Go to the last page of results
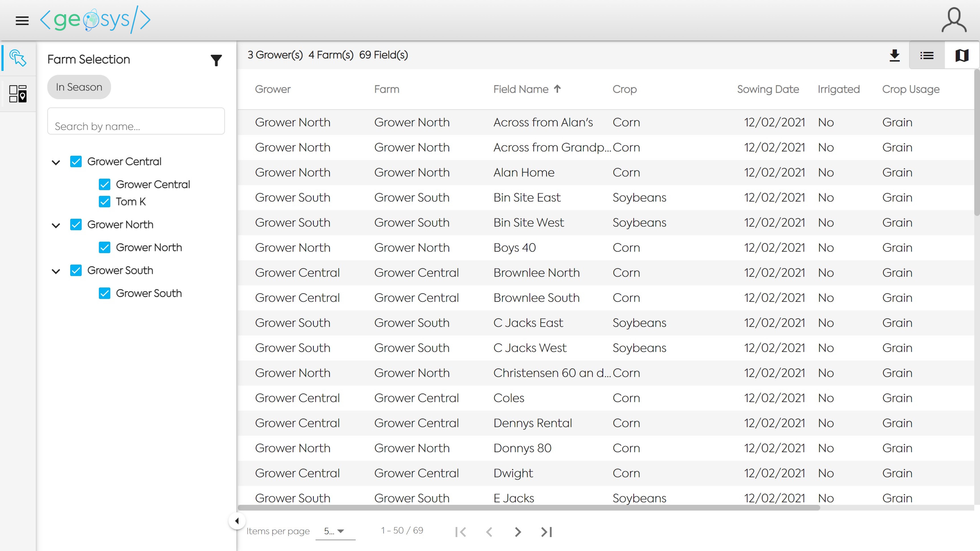This screenshot has width=980, height=551. 546,532
